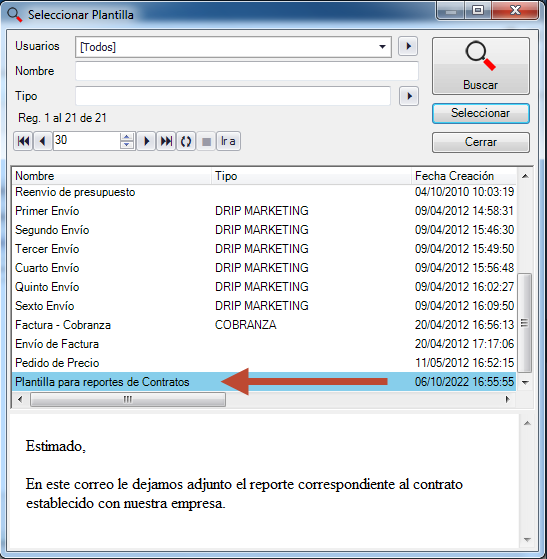Click the horizontal scrollbar thumb
Image resolution: width=547 pixels, height=559 pixels.
(128, 399)
